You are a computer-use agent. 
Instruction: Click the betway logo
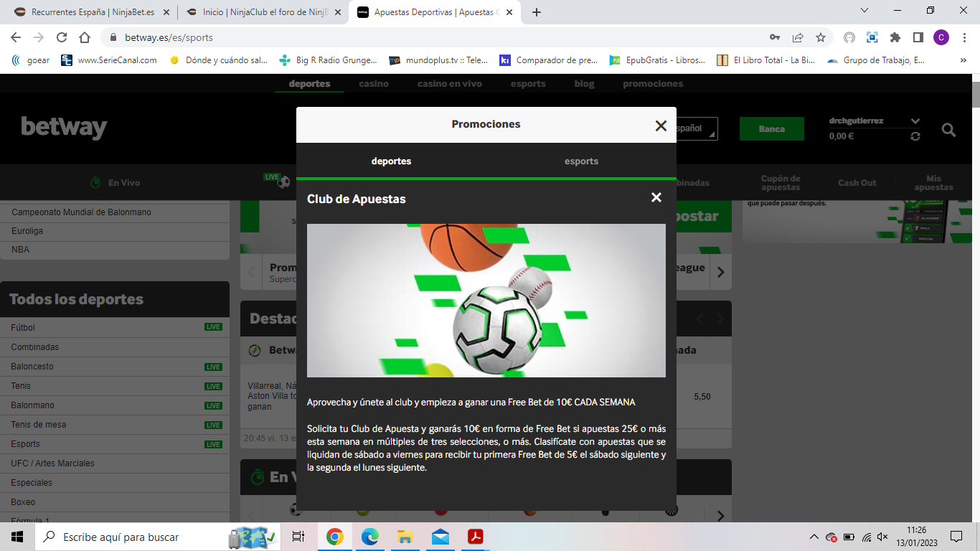pyautogui.click(x=64, y=128)
